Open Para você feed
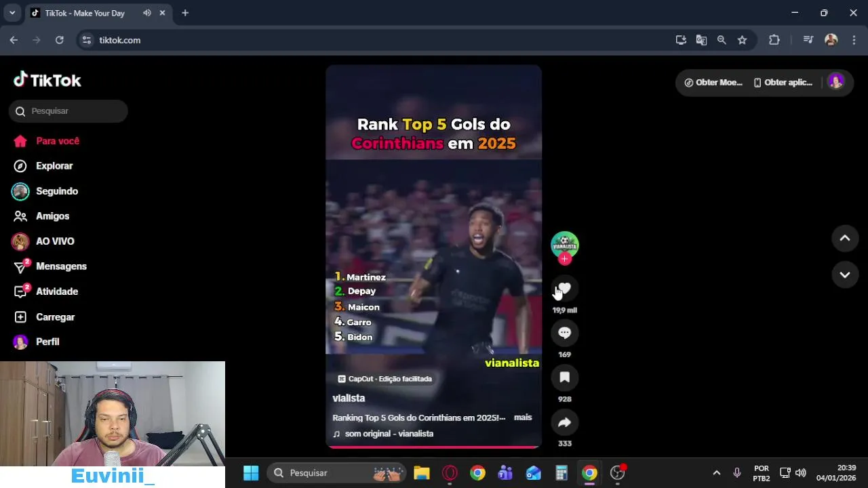 point(46,141)
